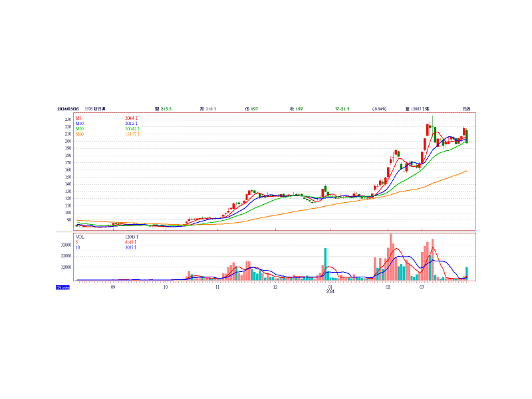
Task: Click the M20 moving average legend
Action: [79, 128]
